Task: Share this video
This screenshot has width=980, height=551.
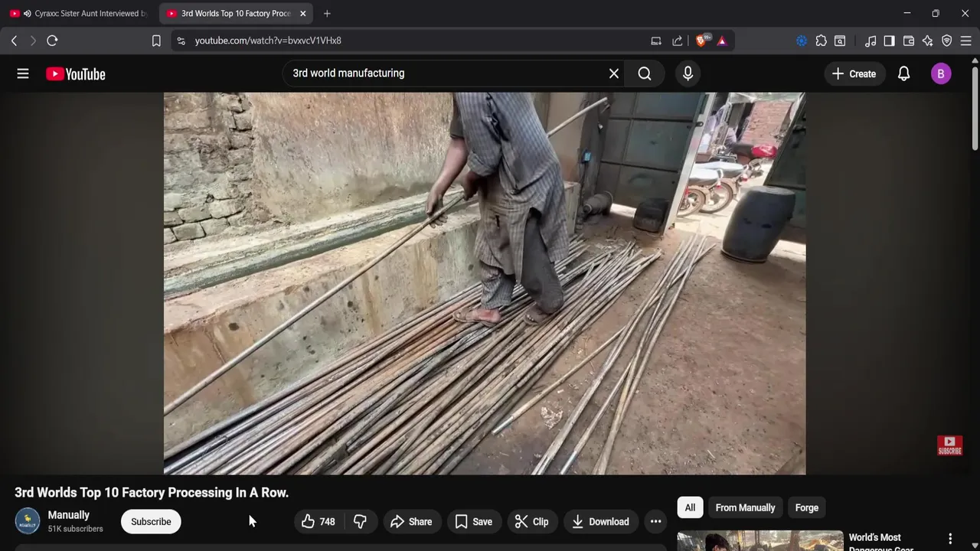Action: pyautogui.click(x=412, y=522)
